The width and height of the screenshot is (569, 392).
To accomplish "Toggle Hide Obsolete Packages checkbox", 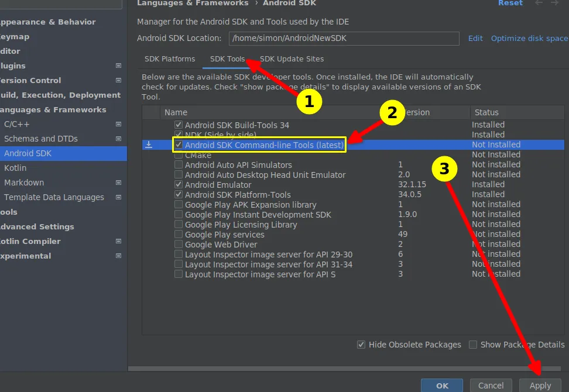I will (x=361, y=345).
